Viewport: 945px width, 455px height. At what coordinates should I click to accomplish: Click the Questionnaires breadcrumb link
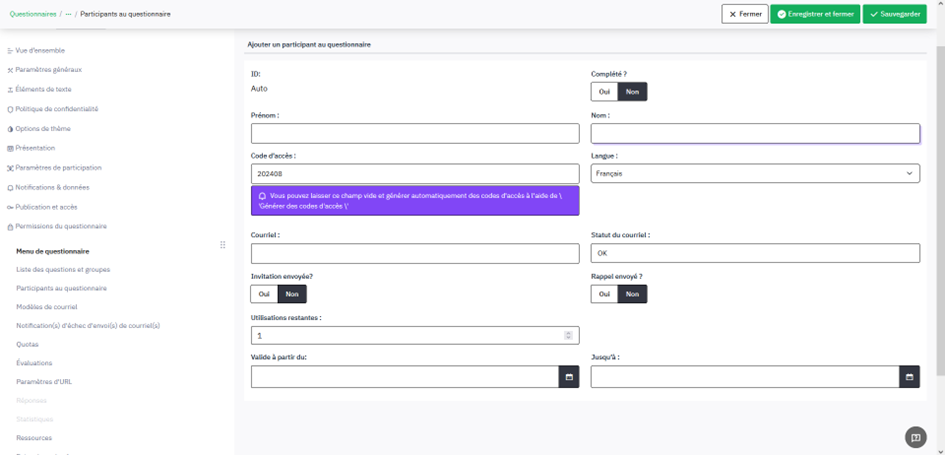click(x=33, y=15)
